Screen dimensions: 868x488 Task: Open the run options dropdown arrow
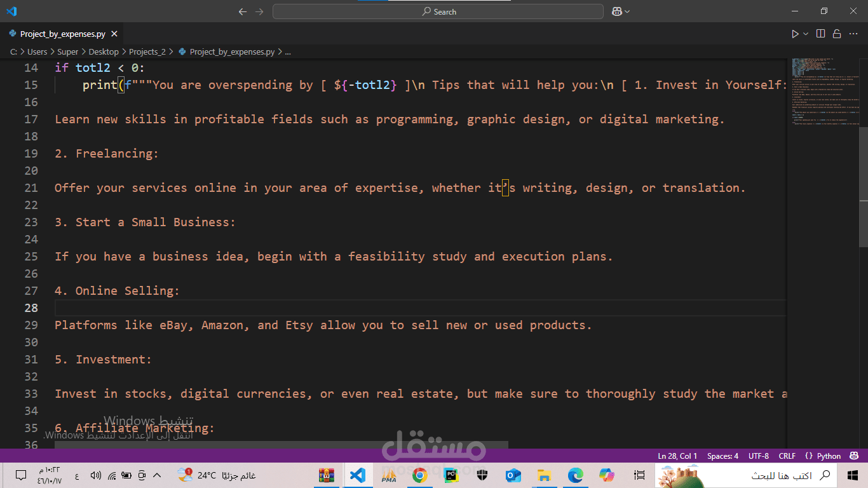pos(806,34)
